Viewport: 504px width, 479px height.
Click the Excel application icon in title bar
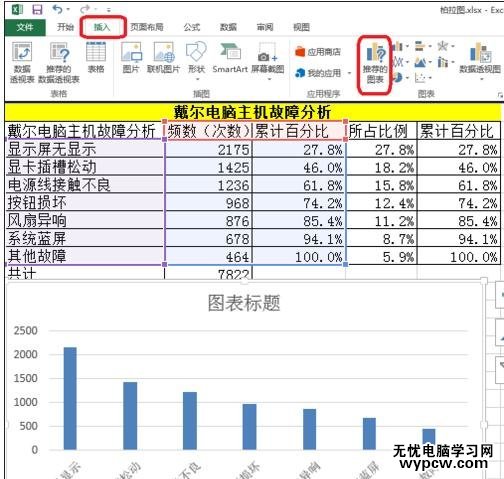(x=17, y=9)
